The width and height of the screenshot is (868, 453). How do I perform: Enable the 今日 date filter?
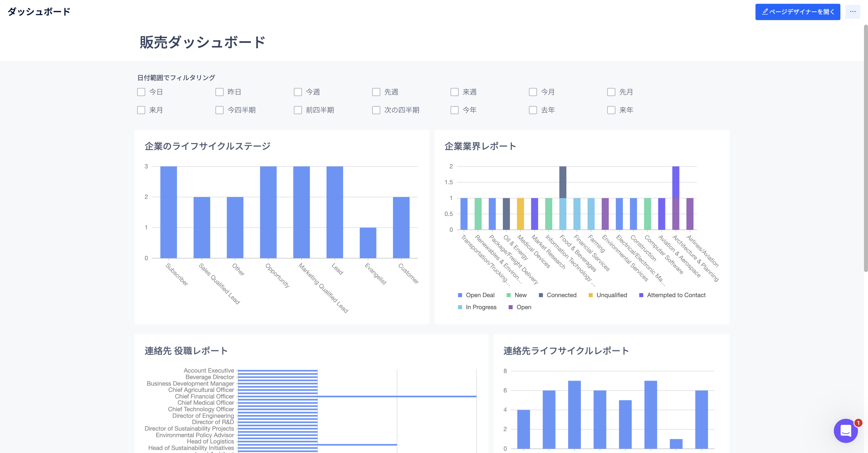pyautogui.click(x=141, y=92)
